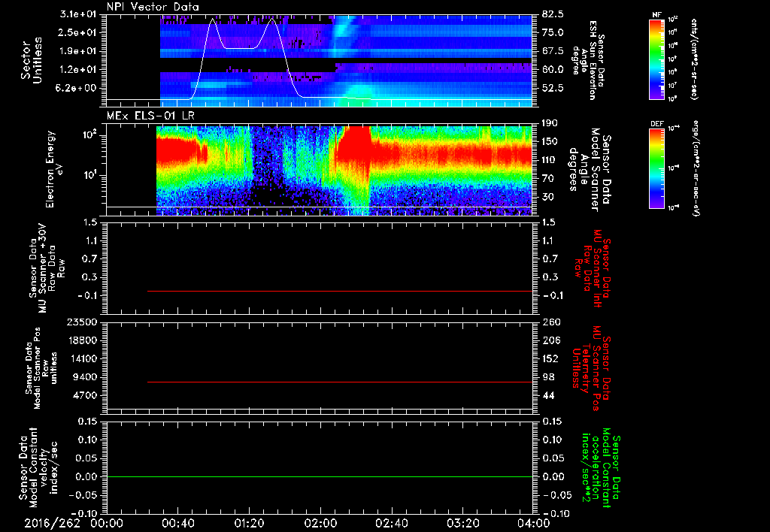Click the '1.2e+01' Sector tick label
This screenshot has width=770, height=532.
point(78,70)
